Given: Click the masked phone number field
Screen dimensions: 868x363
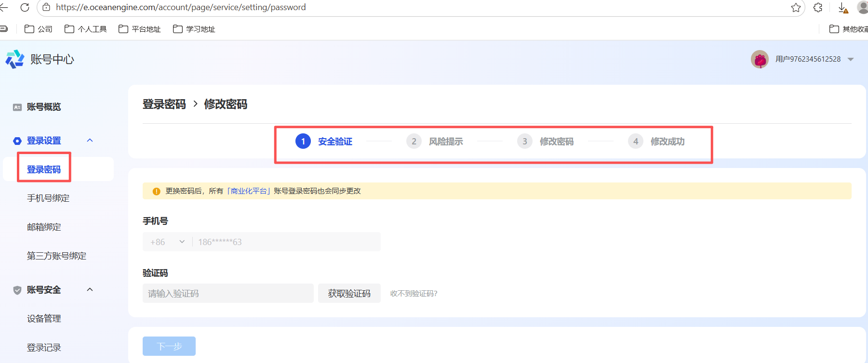Looking at the screenshot, I should (x=286, y=242).
